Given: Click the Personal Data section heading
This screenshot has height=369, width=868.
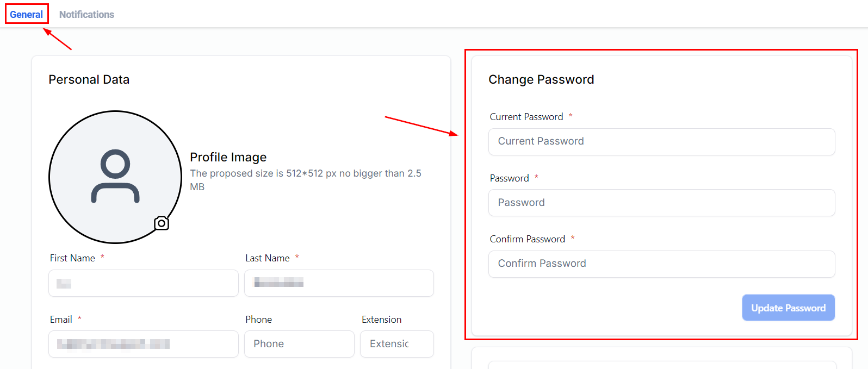Looking at the screenshot, I should point(89,79).
